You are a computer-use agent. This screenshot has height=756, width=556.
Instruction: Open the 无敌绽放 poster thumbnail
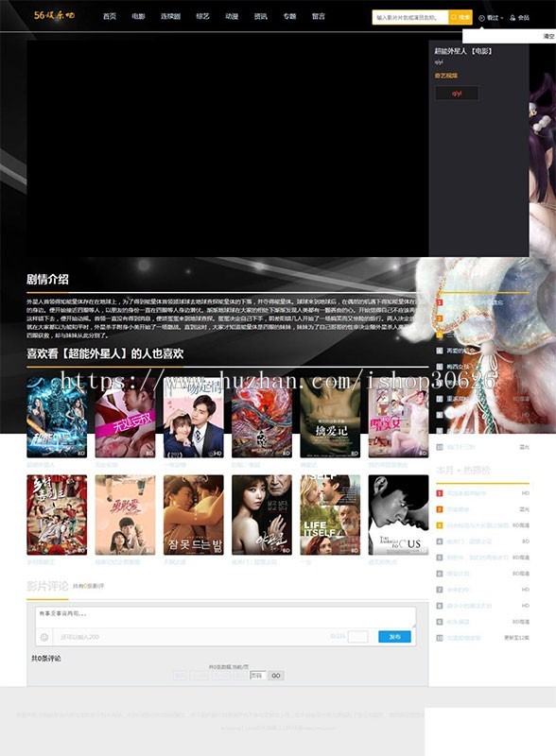pyautogui.click(x=125, y=418)
